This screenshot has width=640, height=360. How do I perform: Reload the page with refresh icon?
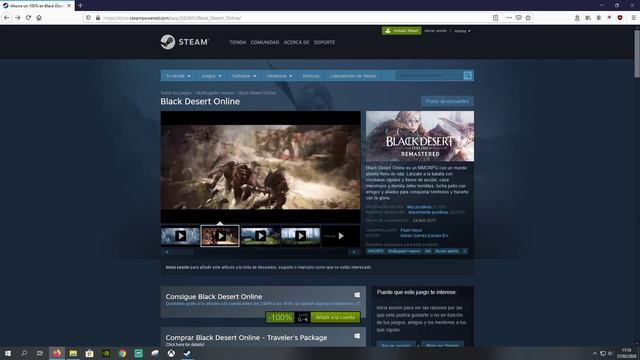pyautogui.click(x=28, y=18)
